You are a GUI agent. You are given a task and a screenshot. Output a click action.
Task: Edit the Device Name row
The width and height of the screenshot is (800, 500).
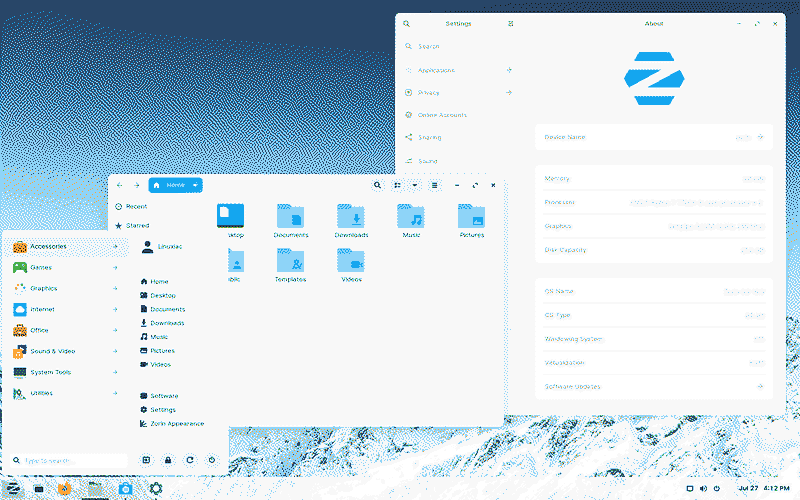click(x=654, y=137)
